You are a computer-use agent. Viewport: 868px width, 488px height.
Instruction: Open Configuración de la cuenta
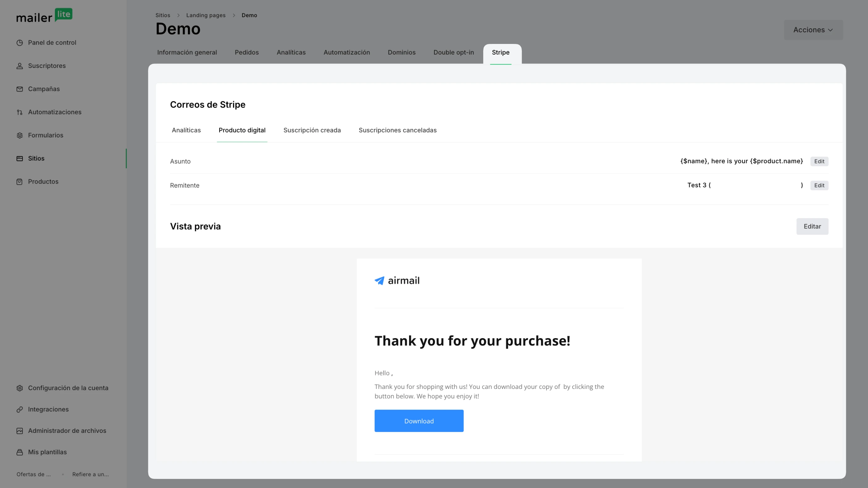click(x=68, y=388)
